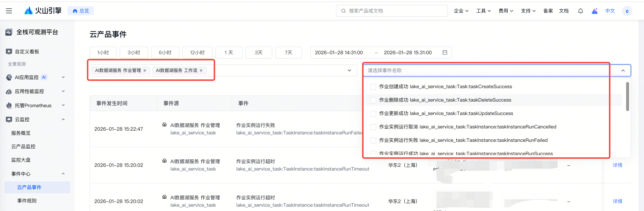Click the notification bell icon
Viewport: 644px width, 211px height.
point(580,11)
